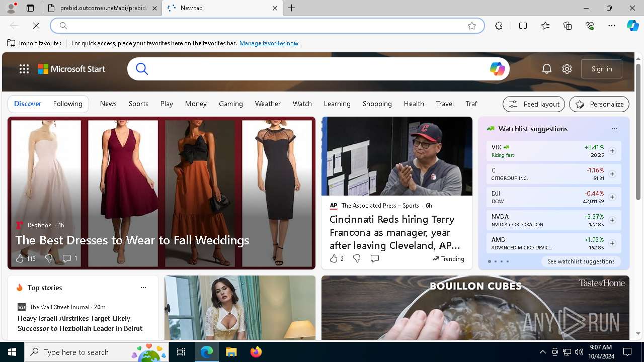644x362 pixels.
Task: Show hidden system tray icons
Action: [x=542, y=352]
